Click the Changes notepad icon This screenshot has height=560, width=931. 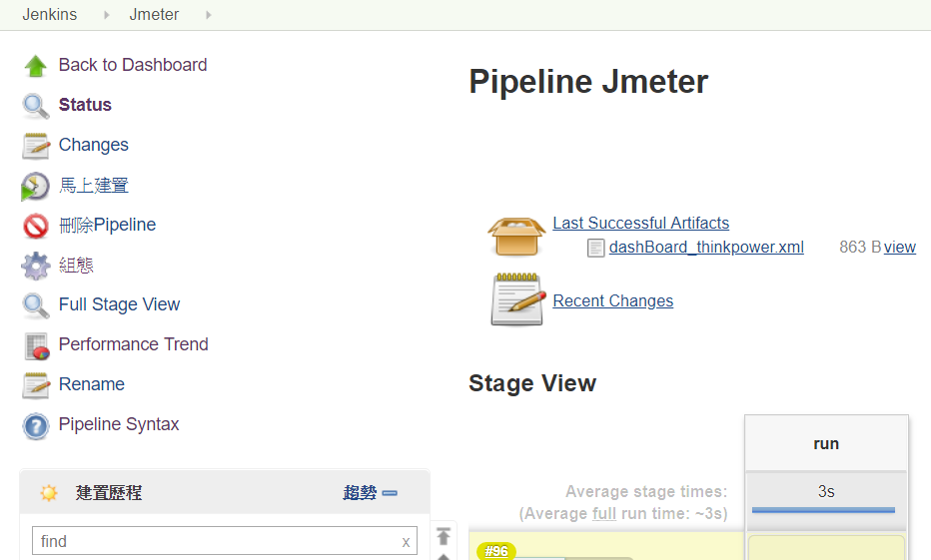[x=36, y=146]
